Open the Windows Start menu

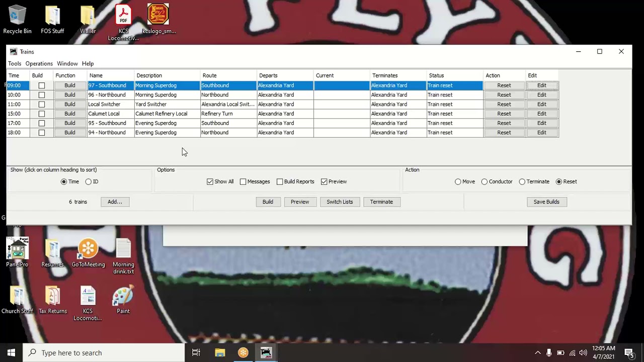pos(11,353)
